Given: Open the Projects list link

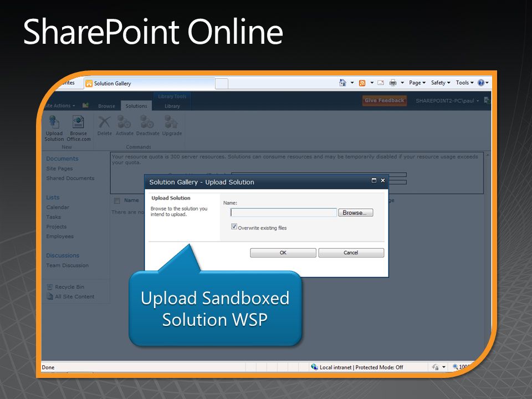Looking at the screenshot, I should point(57,227).
